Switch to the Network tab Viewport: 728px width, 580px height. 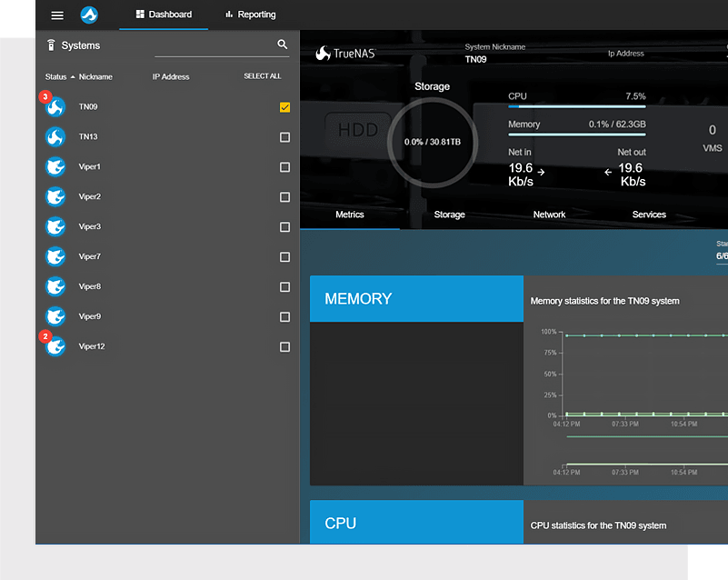pos(549,215)
